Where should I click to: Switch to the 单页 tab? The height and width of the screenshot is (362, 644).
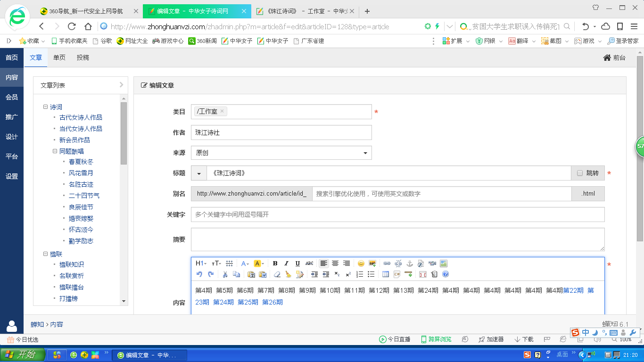(59, 58)
